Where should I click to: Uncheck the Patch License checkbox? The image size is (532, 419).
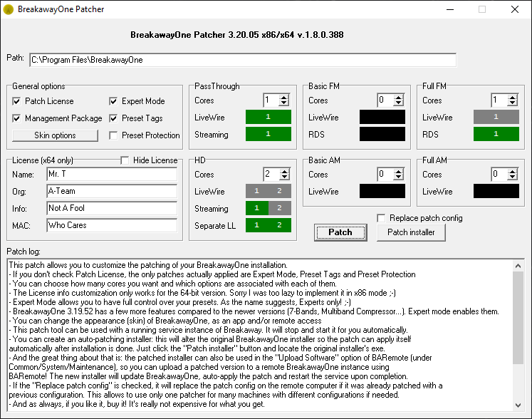16,101
